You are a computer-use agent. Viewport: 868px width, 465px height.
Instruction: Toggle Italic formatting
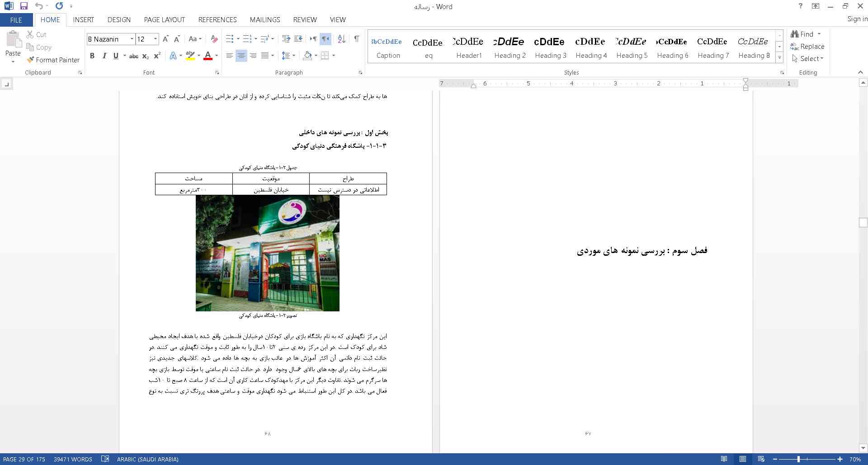104,56
